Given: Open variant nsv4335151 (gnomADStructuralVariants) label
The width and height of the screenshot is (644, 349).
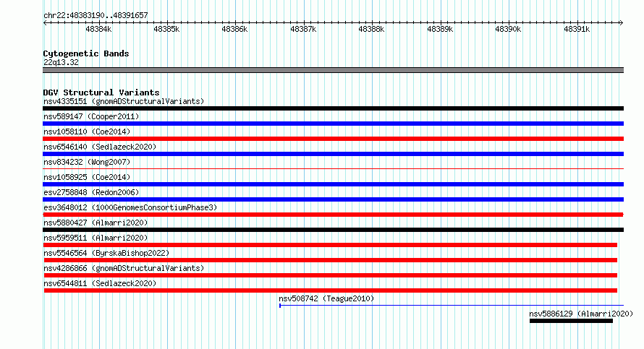Looking at the screenshot, I should point(124,101).
